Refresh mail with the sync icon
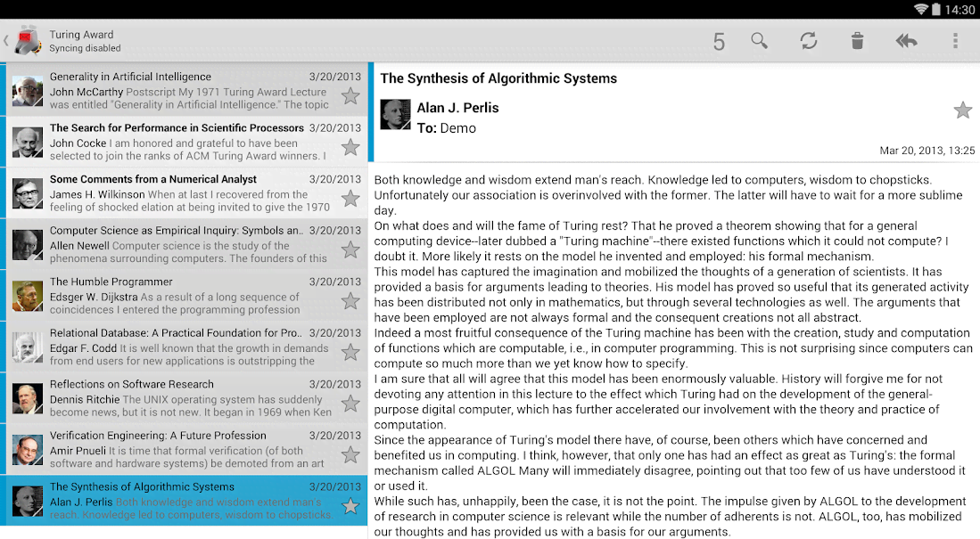This screenshot has width=980, height=539. 808,41
